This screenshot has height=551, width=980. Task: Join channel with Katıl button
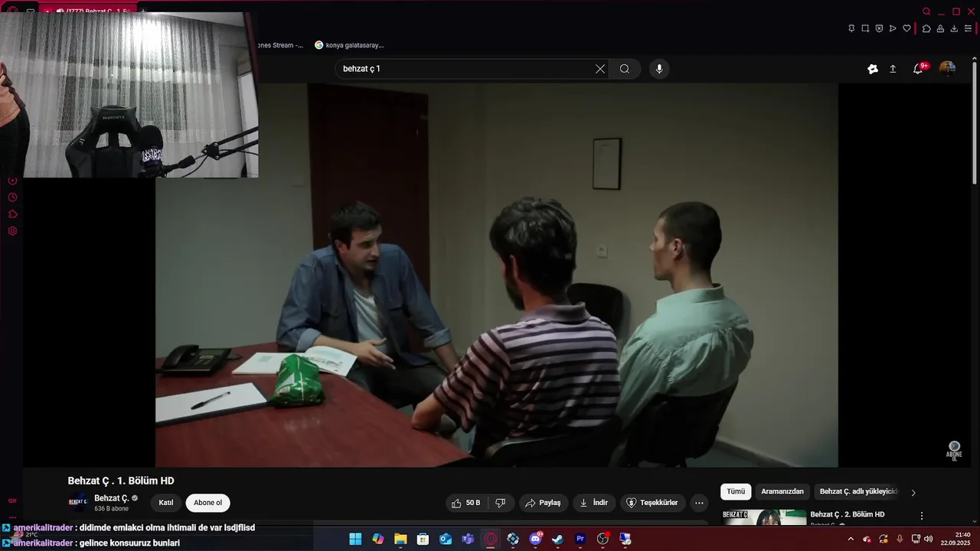point(166,503)
